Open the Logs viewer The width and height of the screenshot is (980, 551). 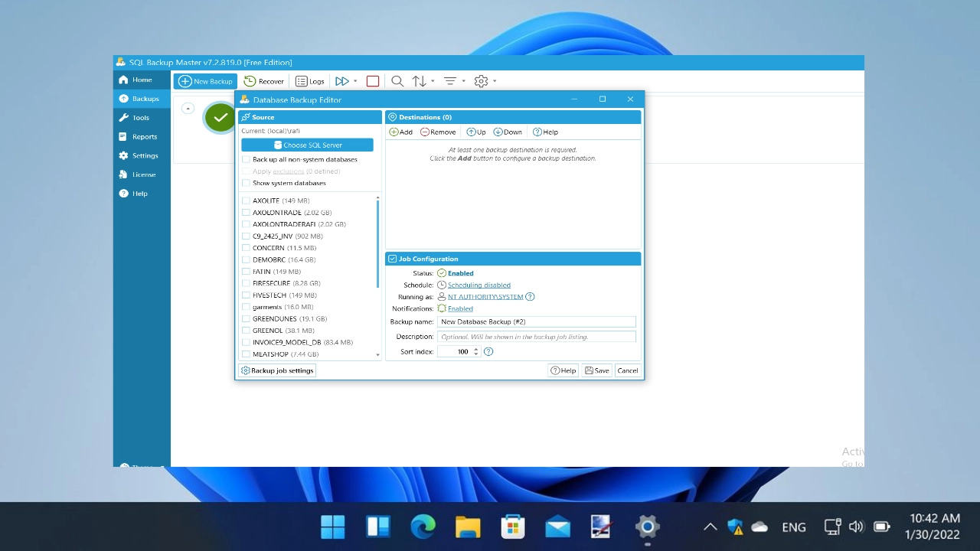pos(310,81)
